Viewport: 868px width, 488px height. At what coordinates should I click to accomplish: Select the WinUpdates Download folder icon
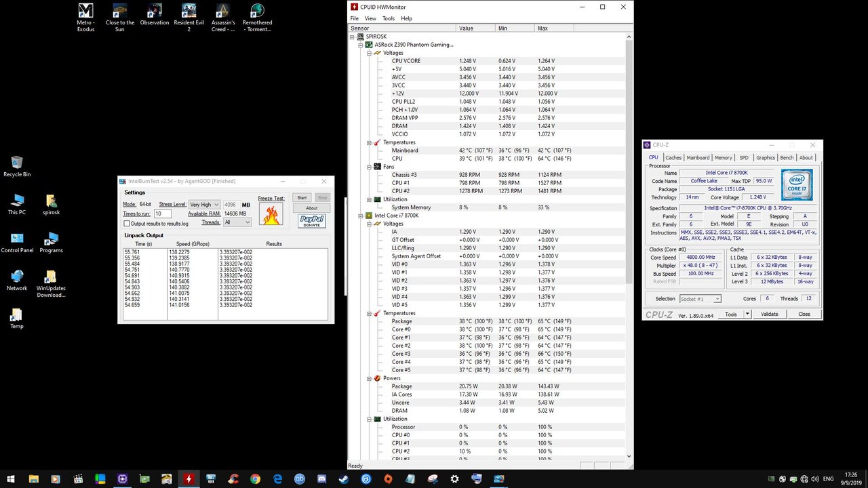tap(52, 284)
